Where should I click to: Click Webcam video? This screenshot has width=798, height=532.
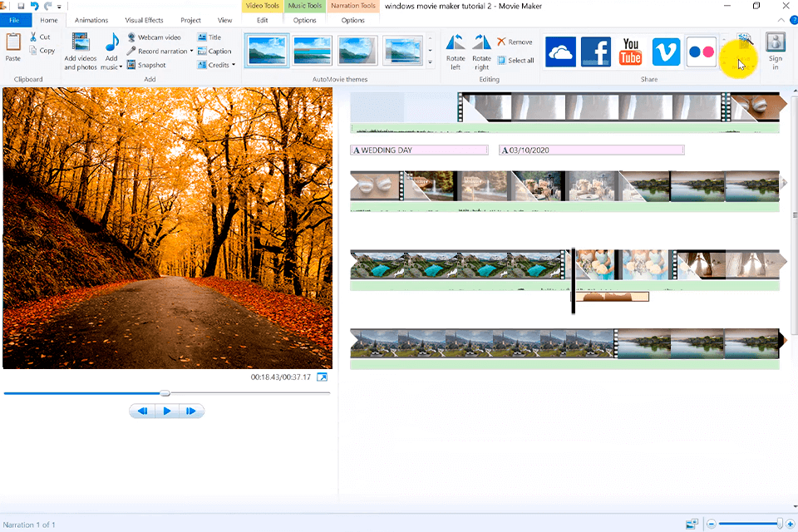coord(154,37)
